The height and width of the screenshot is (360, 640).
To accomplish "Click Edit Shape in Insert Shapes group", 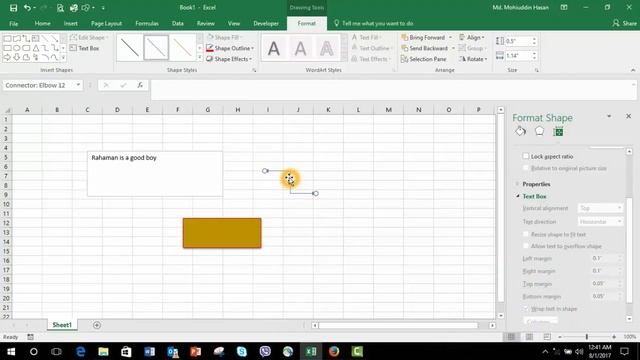I will [88, 38].
